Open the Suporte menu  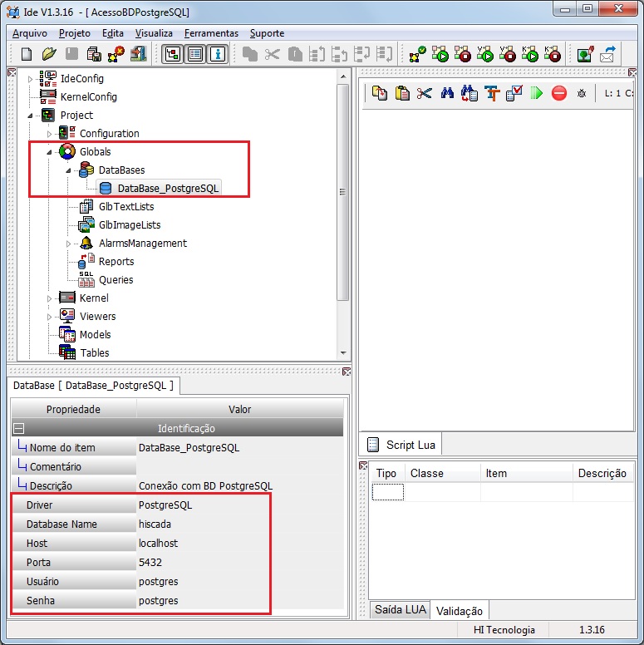pos(267,33)
